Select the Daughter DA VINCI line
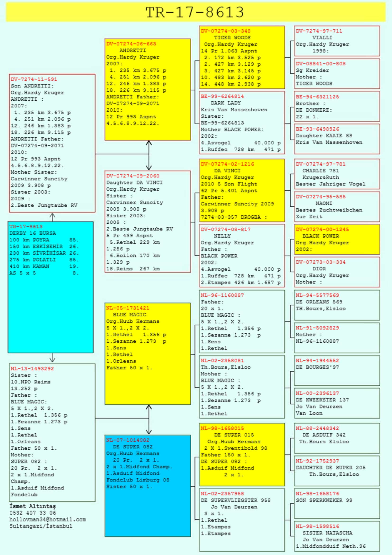392x555 pixels. coord(134,182)
